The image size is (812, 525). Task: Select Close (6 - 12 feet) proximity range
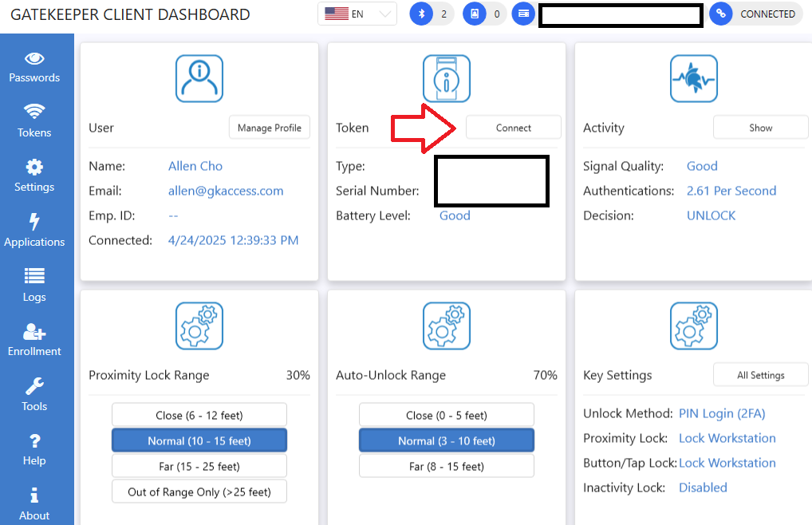pyautogui.click(x=199, y=415)
